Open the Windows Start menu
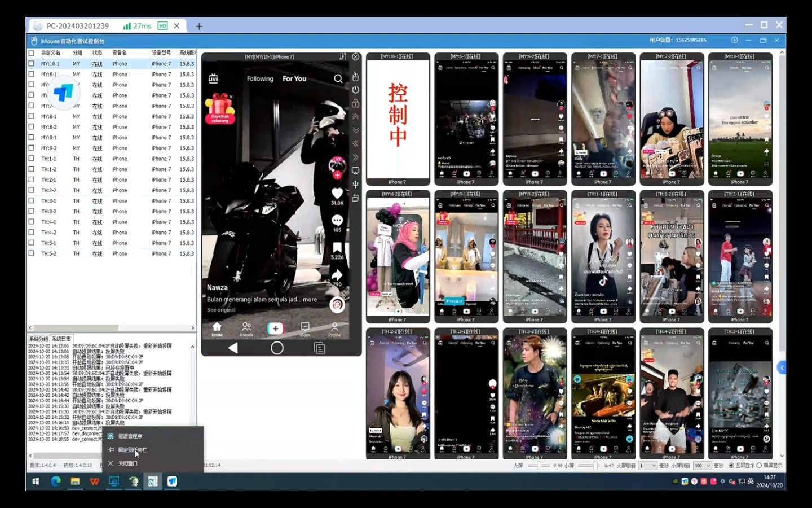 (x=36, y=481)
